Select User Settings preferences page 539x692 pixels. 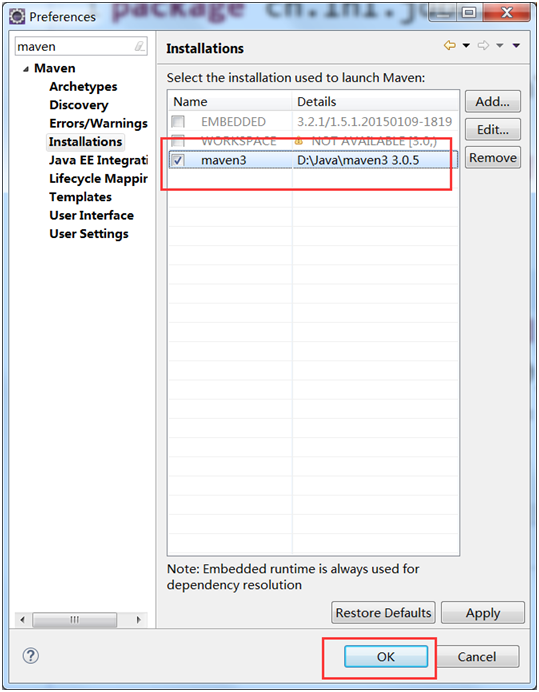[x=89, y=234]
